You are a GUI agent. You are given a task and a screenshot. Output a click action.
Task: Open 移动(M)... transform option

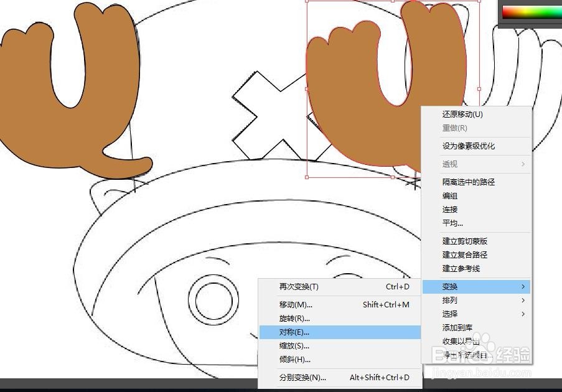pyautogui.click(x=340, y=304)
